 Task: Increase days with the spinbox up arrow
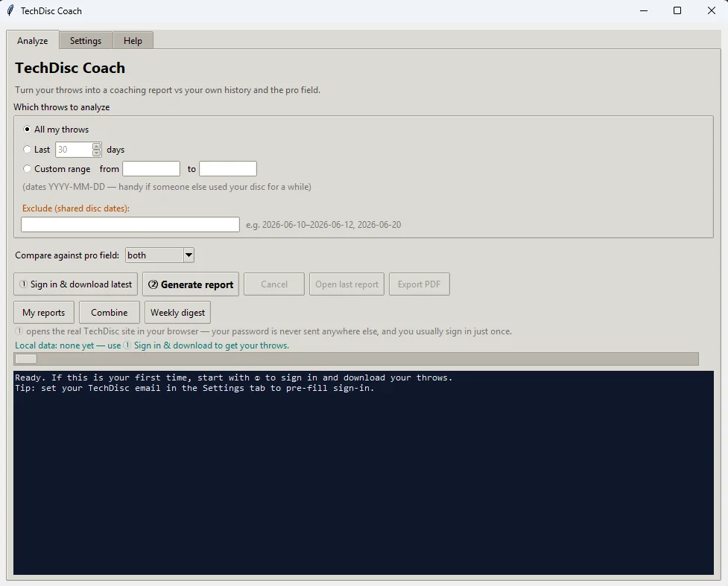(x=96, y=146)
